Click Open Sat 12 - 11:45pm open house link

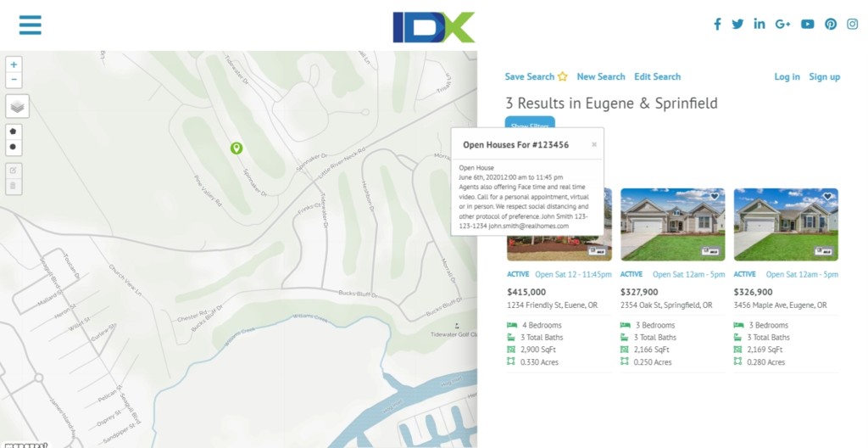click(573, 274)
